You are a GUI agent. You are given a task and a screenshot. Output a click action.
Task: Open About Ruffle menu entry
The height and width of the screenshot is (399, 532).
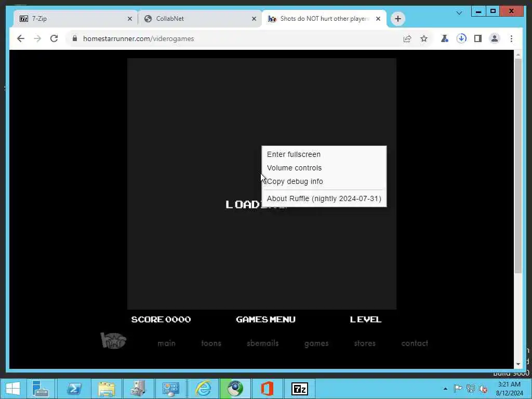pos(324,198)
